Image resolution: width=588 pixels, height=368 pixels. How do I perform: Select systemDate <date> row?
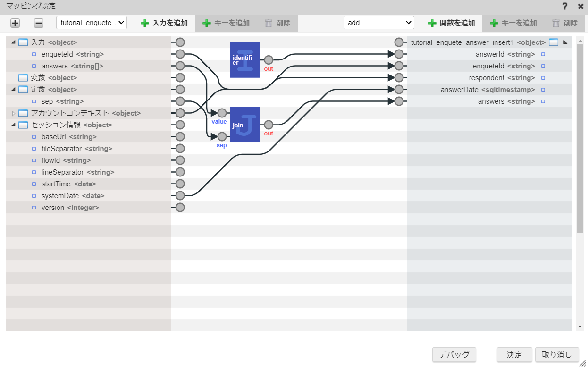click(x=89, y=196)
